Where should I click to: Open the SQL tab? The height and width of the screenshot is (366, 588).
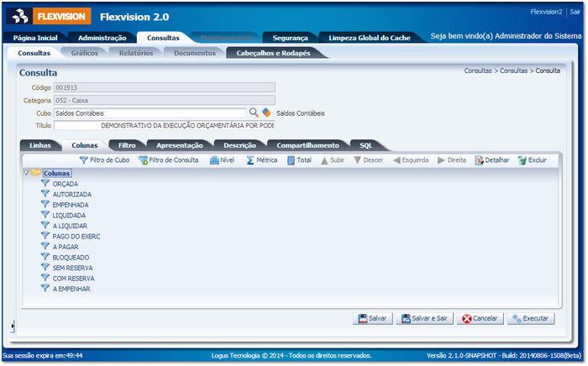pos(365,145)
